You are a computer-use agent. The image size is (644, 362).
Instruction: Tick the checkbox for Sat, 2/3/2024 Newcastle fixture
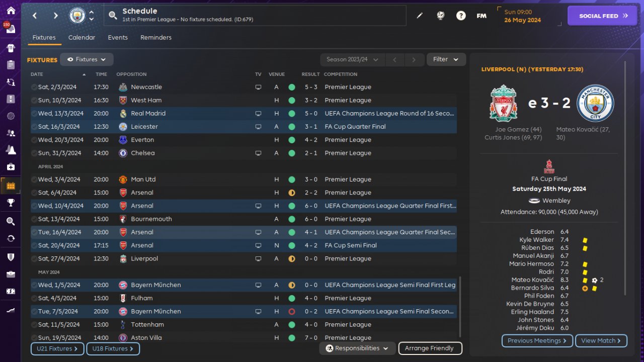tap(34, 87)
